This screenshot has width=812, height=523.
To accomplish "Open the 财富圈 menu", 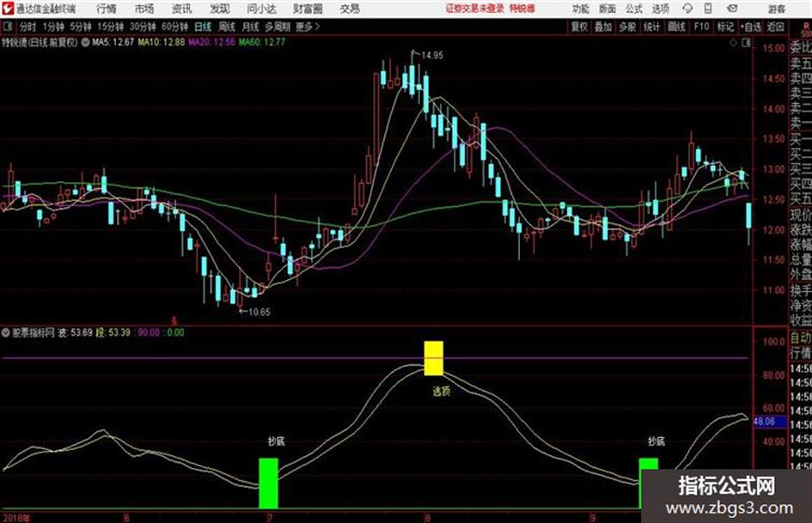I will click(x=308, y=9).
